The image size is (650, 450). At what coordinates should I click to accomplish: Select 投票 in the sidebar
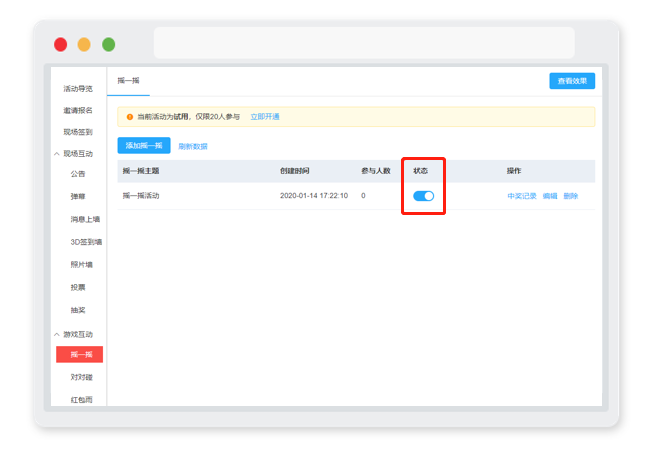78,287
